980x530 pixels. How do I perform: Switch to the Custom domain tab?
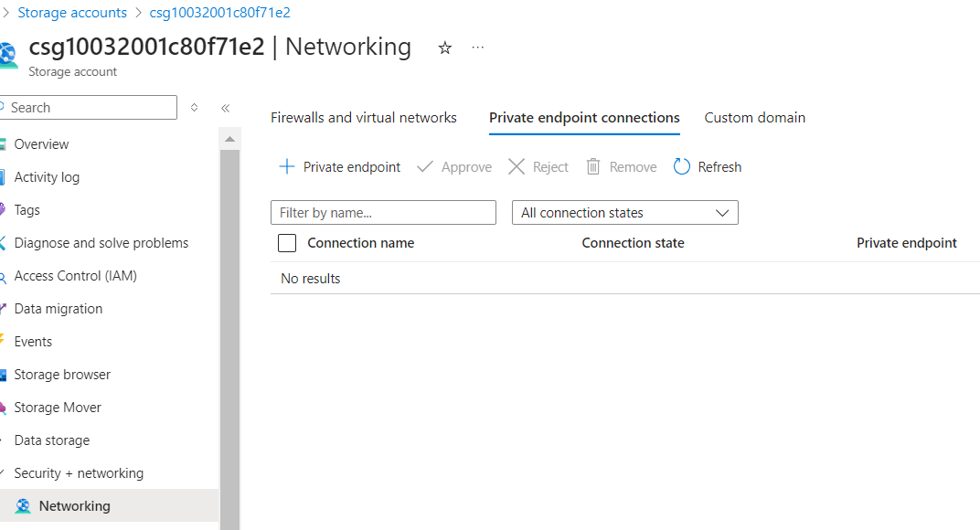pos(754,118)
